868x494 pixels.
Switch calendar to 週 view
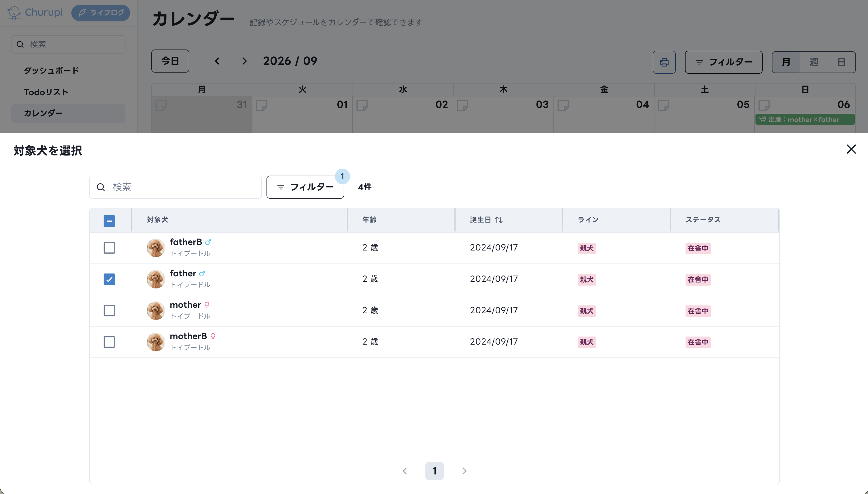pos(814,62)
